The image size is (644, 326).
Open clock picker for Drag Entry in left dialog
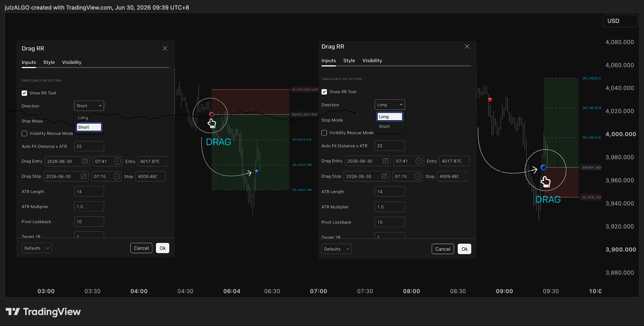[117, 161]
